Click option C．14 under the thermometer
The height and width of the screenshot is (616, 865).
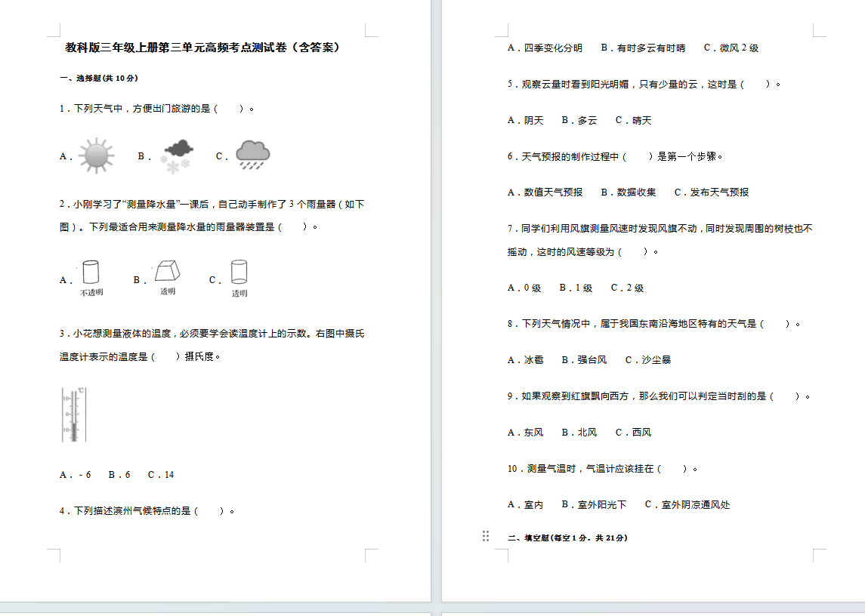(x=161, y=475)
